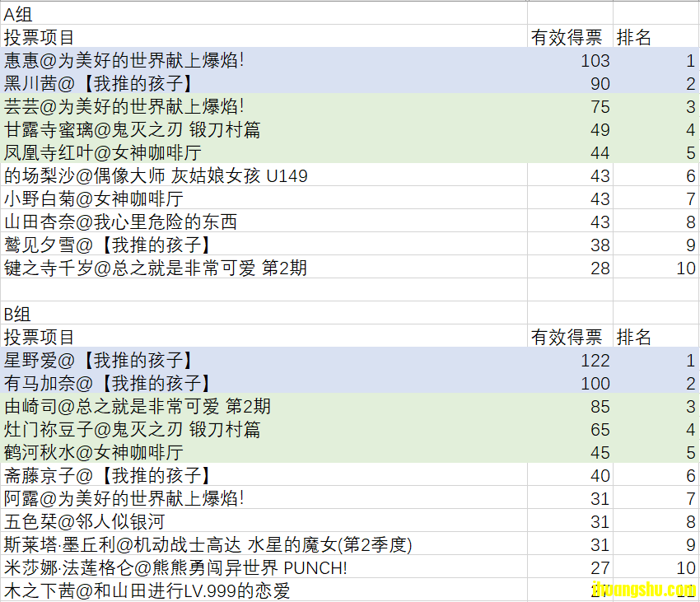Select the 的场梨沙 U149 cell
Viewport: 700px width, 602px height.
[264, 175]
